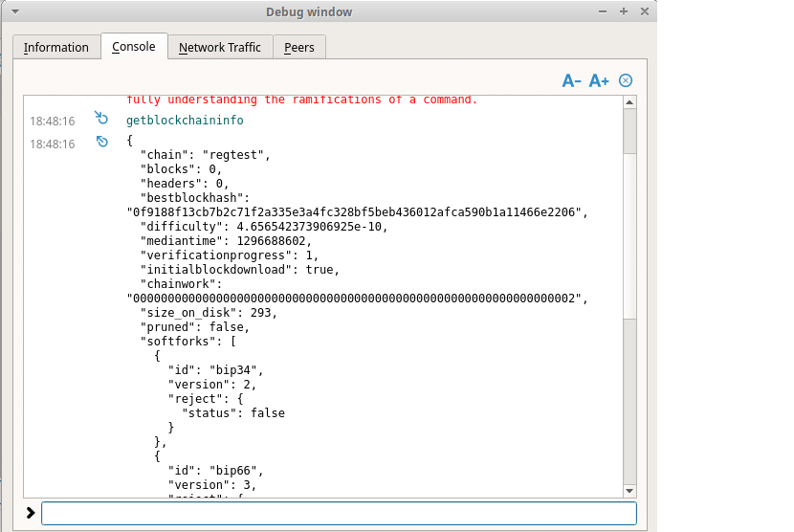The image size is (794, 532).
Task: Click the "status": false line
Action: coord(233,413)
